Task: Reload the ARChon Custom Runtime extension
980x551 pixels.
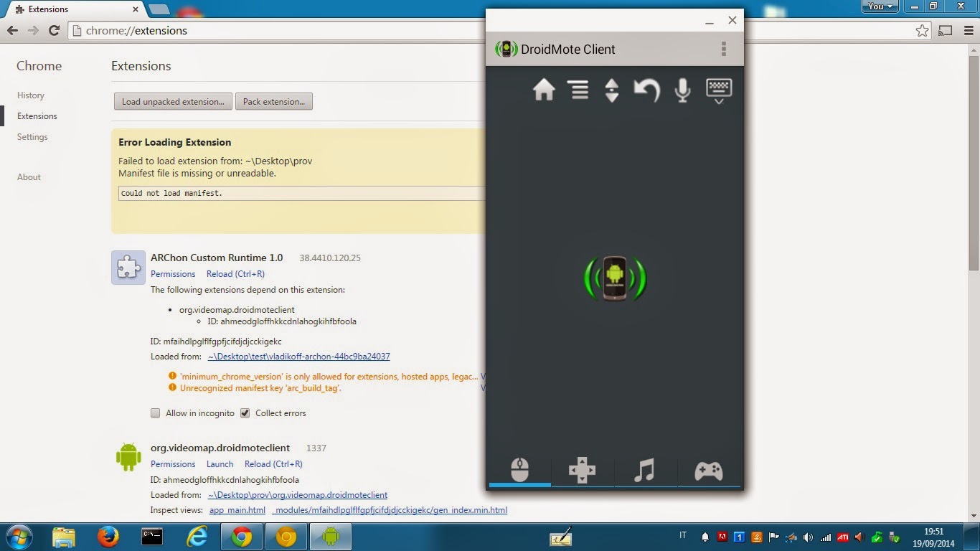Action: click(235, 274)
